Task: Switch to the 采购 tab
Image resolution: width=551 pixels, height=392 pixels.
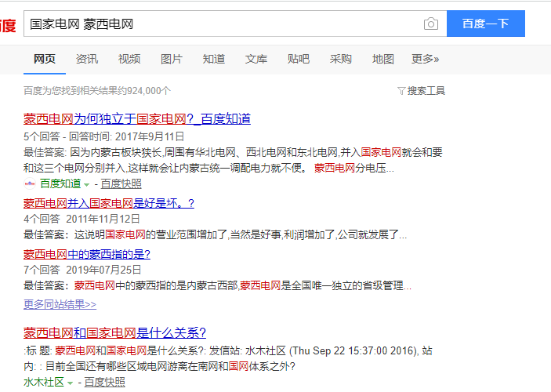Action: tap(340, 59)
